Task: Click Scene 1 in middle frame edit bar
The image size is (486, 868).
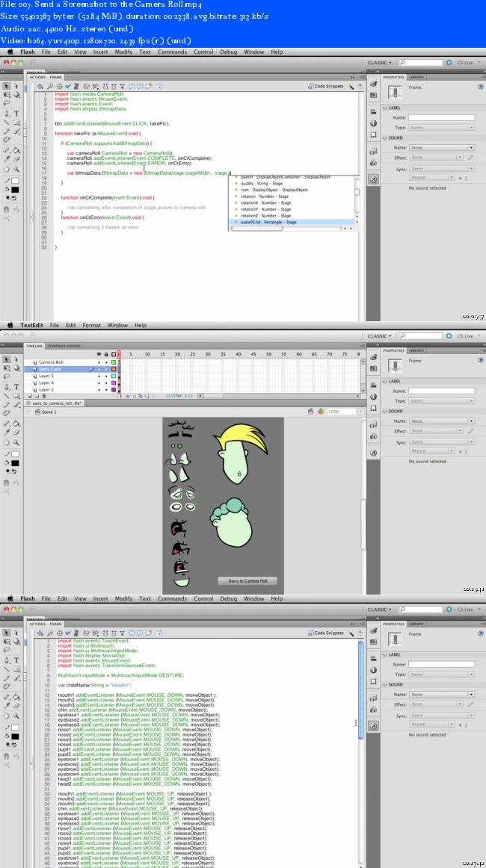Action: point(45,412)
